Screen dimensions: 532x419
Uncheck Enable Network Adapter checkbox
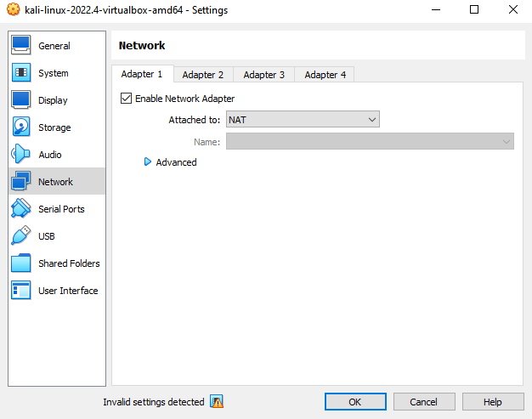(x=127, y=99)
